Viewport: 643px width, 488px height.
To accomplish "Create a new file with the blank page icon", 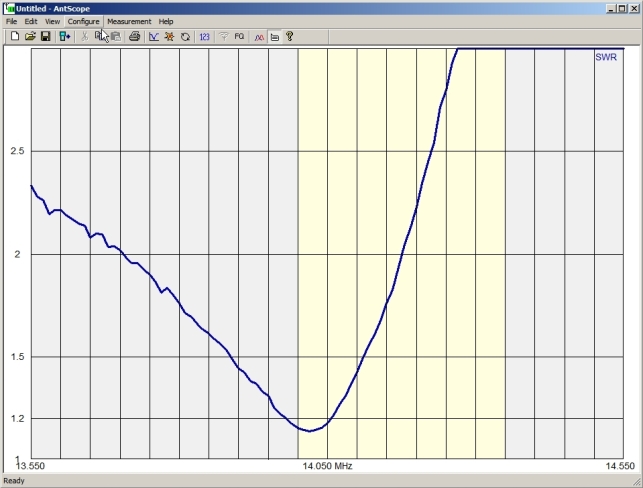I will click(15, 36).
